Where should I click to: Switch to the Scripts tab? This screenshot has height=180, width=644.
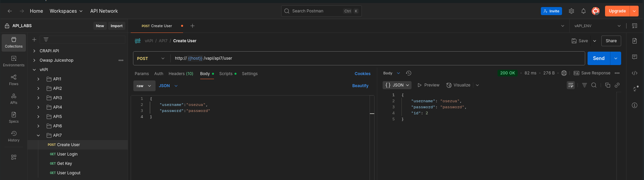228,74
